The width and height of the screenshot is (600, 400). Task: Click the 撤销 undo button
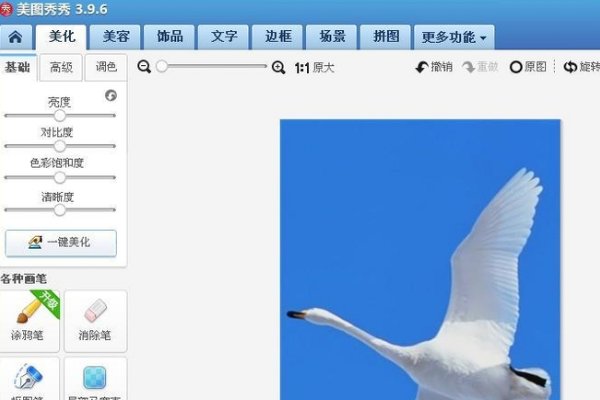tap(434, 67)
